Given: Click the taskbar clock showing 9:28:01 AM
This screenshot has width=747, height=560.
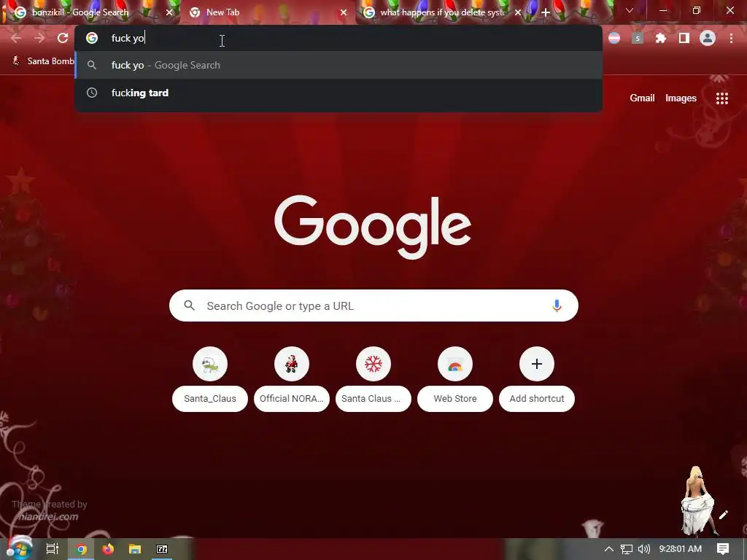Looking at the screenshot, I should (x=681, y=549).
